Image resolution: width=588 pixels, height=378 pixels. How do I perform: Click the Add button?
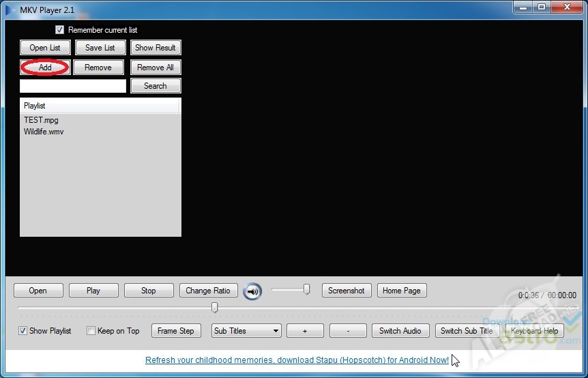click(x=45, y=68)
